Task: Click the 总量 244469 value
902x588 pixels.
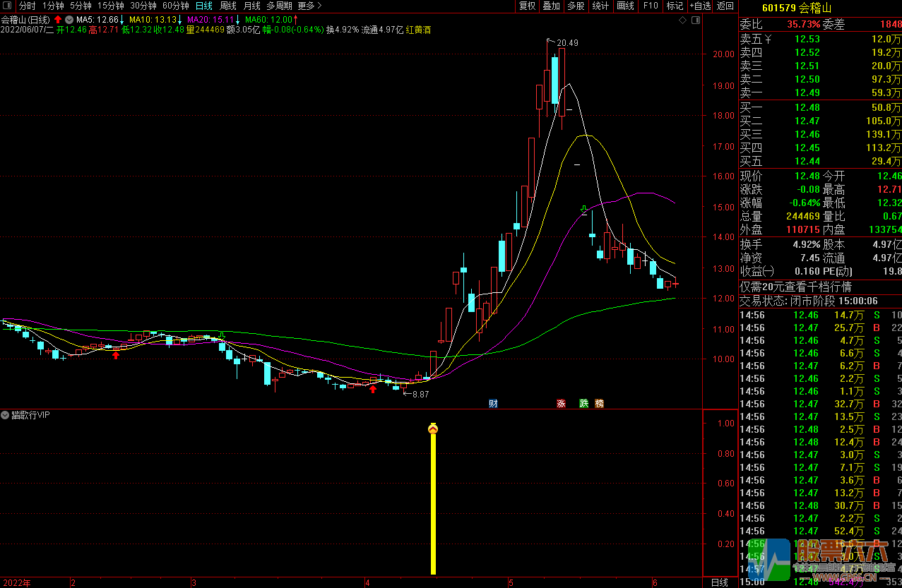Action: click(802, 216)
